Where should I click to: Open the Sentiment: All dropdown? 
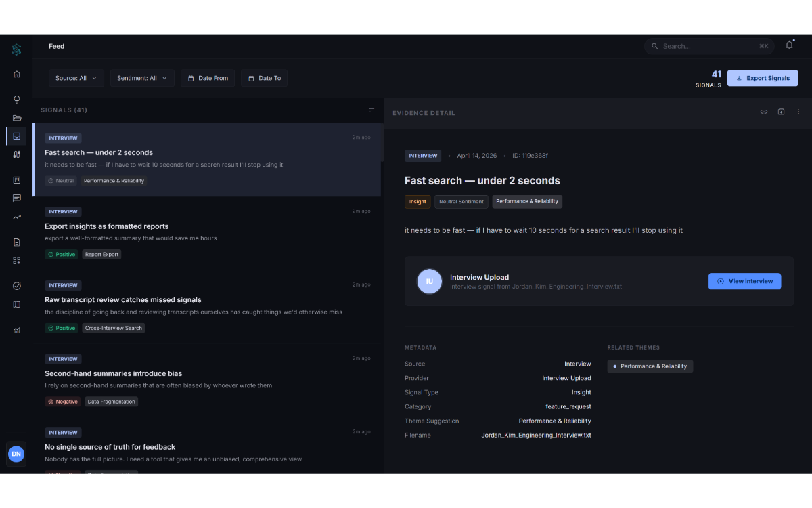(x=142, y=78)
